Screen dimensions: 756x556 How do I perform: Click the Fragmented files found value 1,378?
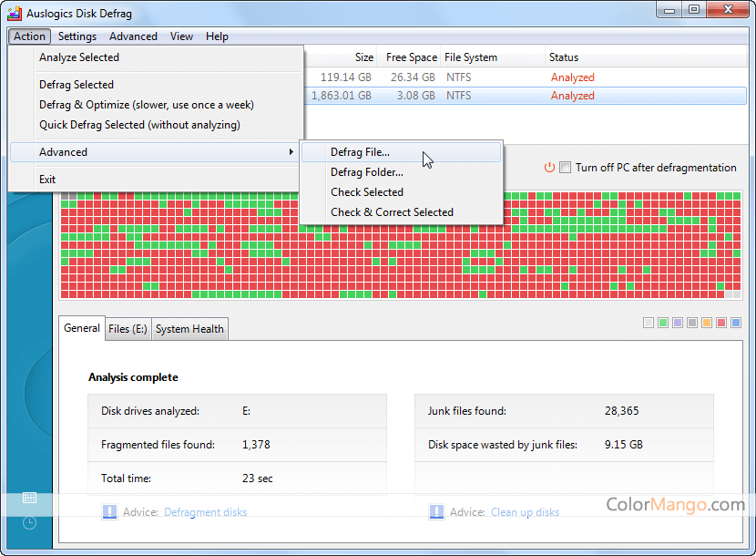[x=256, y=445]
